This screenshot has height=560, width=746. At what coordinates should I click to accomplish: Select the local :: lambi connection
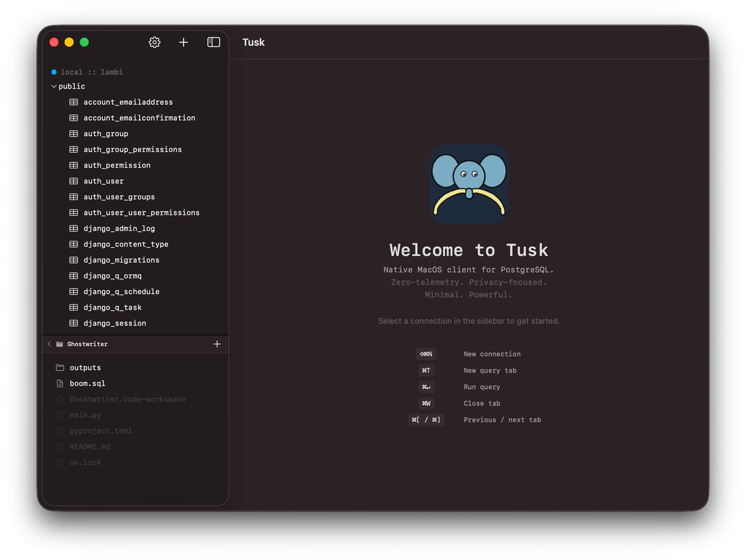[91, 72]
